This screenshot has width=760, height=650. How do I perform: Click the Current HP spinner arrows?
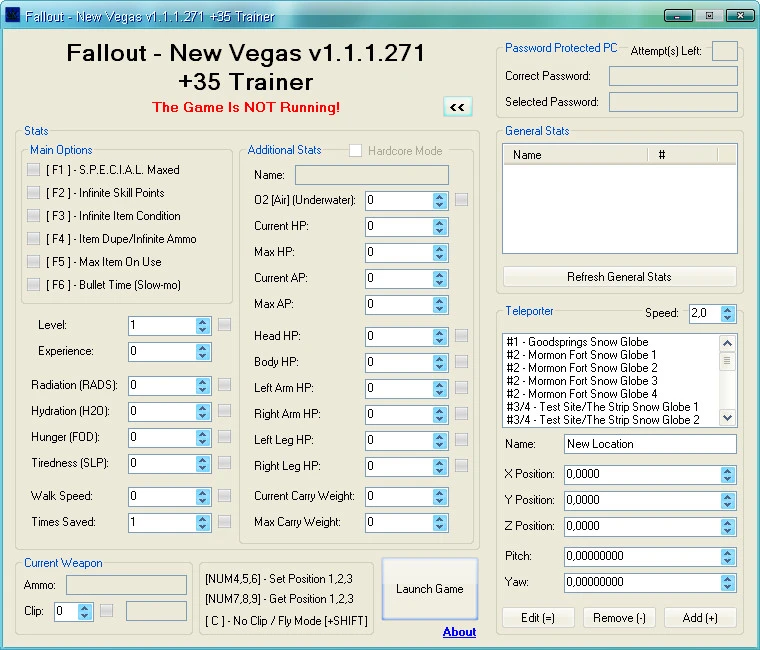click(440, 227)
